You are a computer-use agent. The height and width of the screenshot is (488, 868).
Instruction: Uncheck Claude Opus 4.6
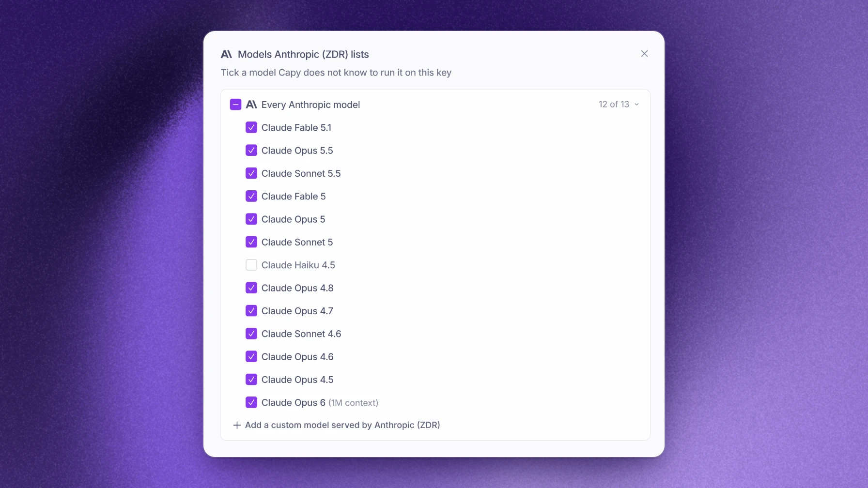click(251, 356)
